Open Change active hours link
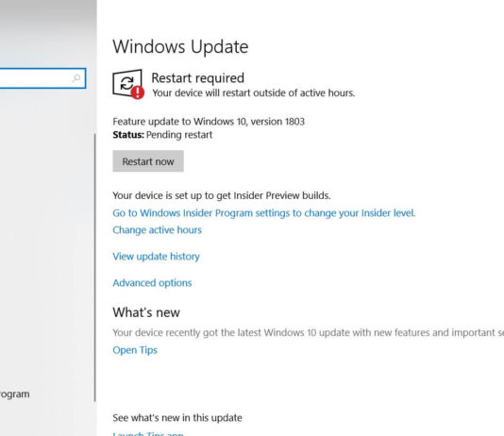 [x=157, y=230]
